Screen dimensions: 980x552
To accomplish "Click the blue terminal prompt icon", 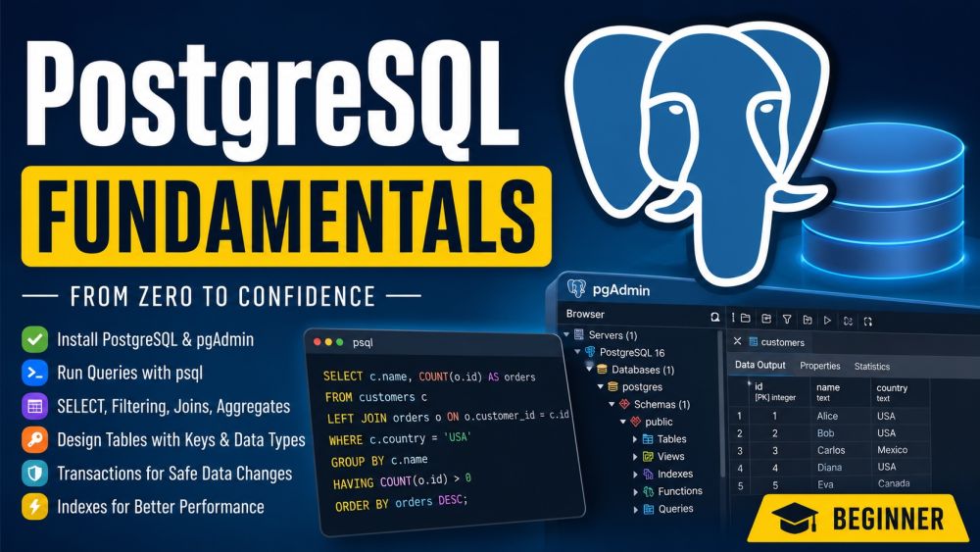I will pyautogui.click(x=35, y=373).
